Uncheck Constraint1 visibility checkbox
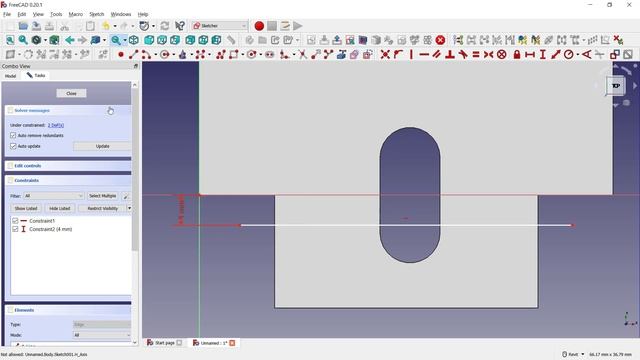 pos(15,220)
